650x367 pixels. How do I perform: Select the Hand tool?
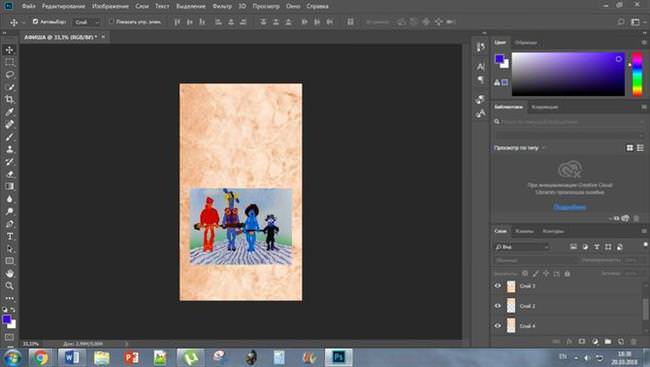9,274
